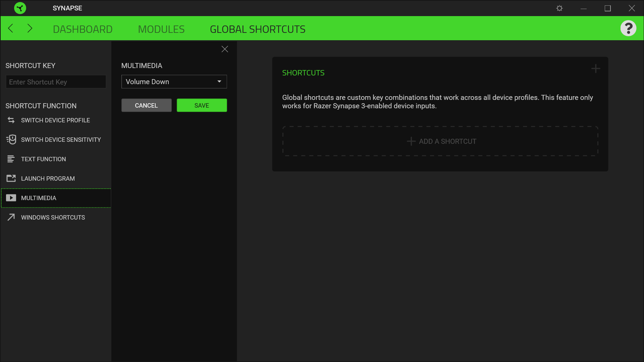
Task: Click the Multimedia play icon
Action: click(x=11, y=198)
